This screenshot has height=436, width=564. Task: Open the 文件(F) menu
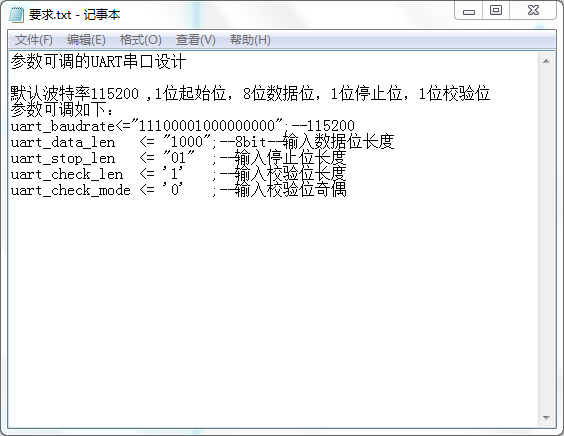click(x=33, y=40)
